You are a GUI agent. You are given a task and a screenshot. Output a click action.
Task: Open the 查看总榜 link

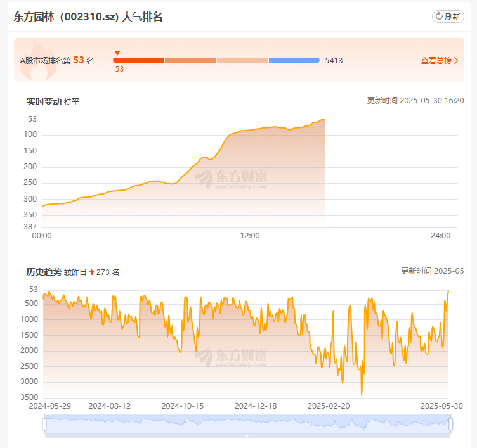(x=440, y=60)
